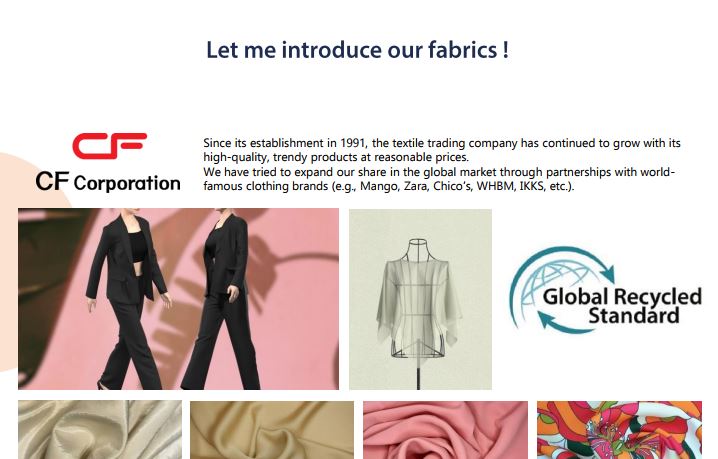Viewport: 718px width, 459px height.
Task: Click the pink crepe fabric swatch
Action: click(445, 430)
